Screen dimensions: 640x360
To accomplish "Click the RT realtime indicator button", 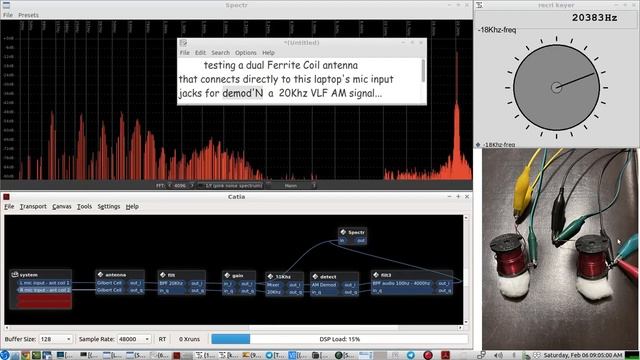I will coord(162,339).
